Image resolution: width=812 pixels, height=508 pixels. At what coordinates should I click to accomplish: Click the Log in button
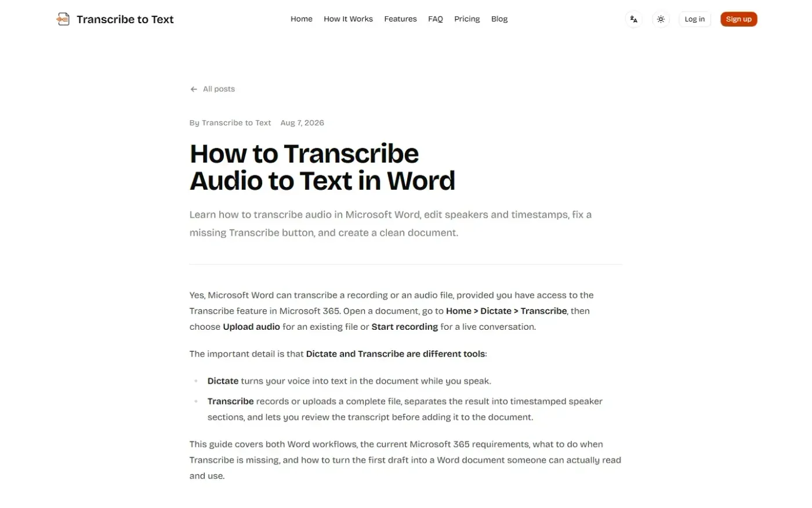pos(695,19)
